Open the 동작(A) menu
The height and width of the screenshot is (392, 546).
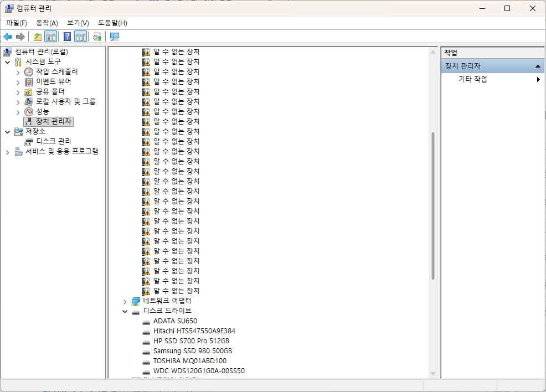pos(47,23)
